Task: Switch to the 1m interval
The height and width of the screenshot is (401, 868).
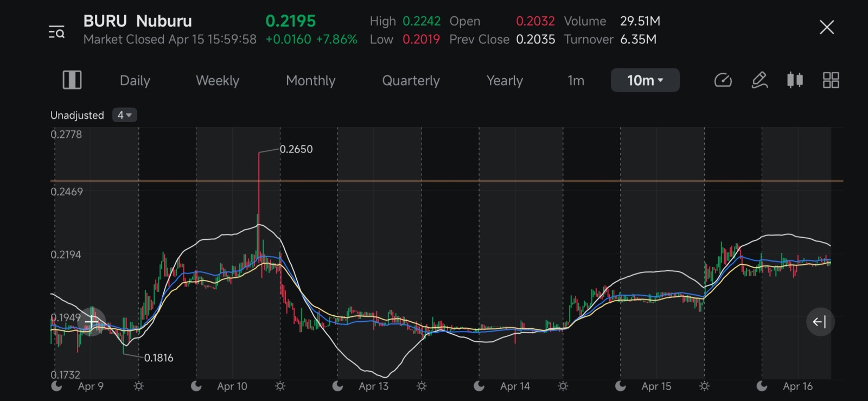Action: click(x=576, y=80)
